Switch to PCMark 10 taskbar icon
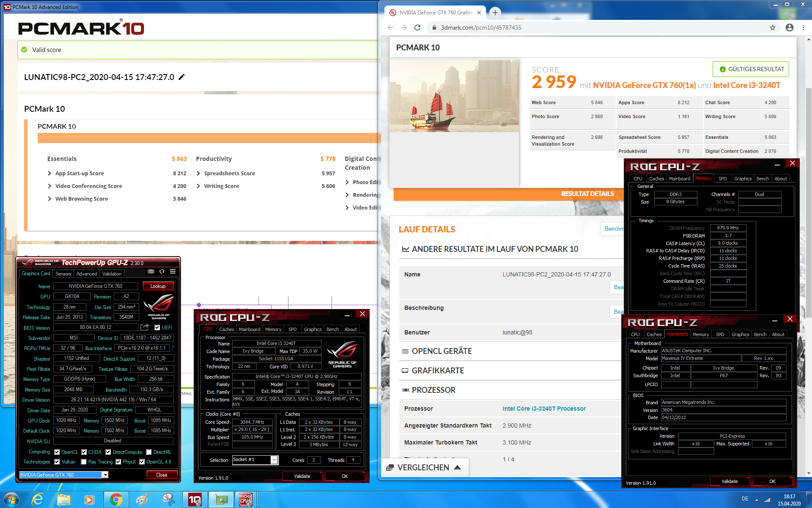 (195, 500)
